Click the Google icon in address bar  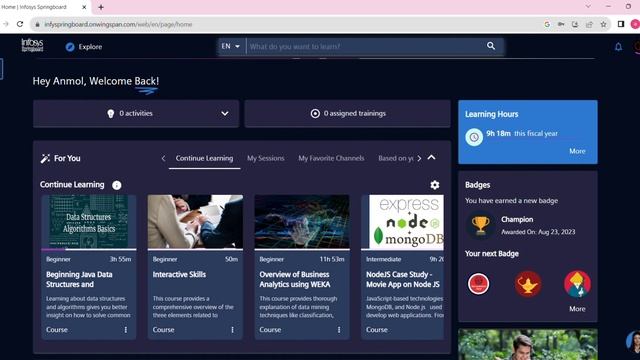coord(547,24)
